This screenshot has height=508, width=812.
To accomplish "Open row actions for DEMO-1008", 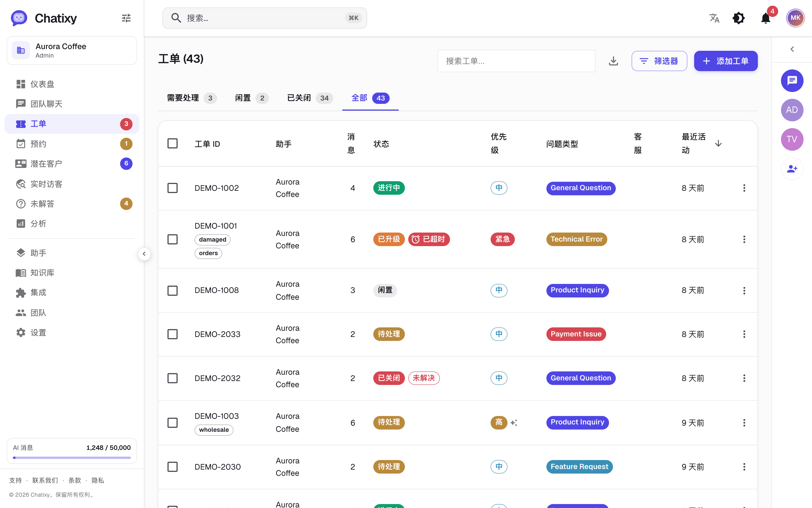I will pyautogui.click(x=744, y=290).
